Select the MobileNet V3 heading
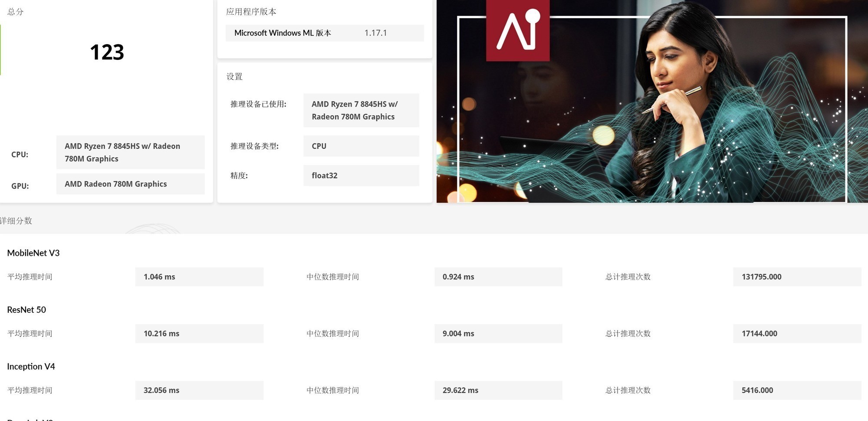This screenshot has height=421, width=868. (x=33, y=253)
